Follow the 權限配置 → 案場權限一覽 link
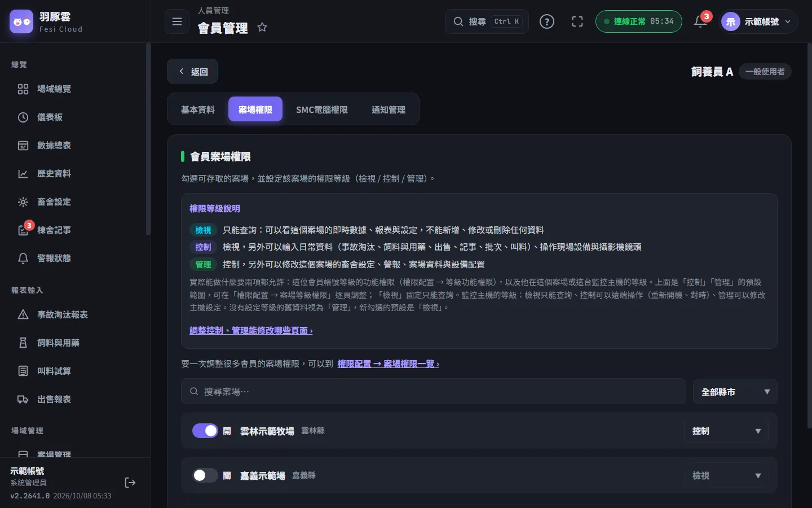Screen dimensions: 812x508 (x=388, y=364)
